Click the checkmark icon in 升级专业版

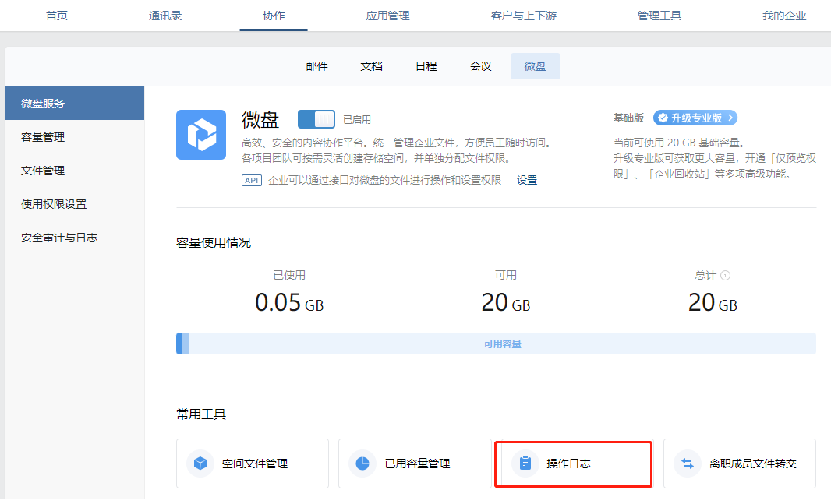pyautogui.click(x=663, y=118)
